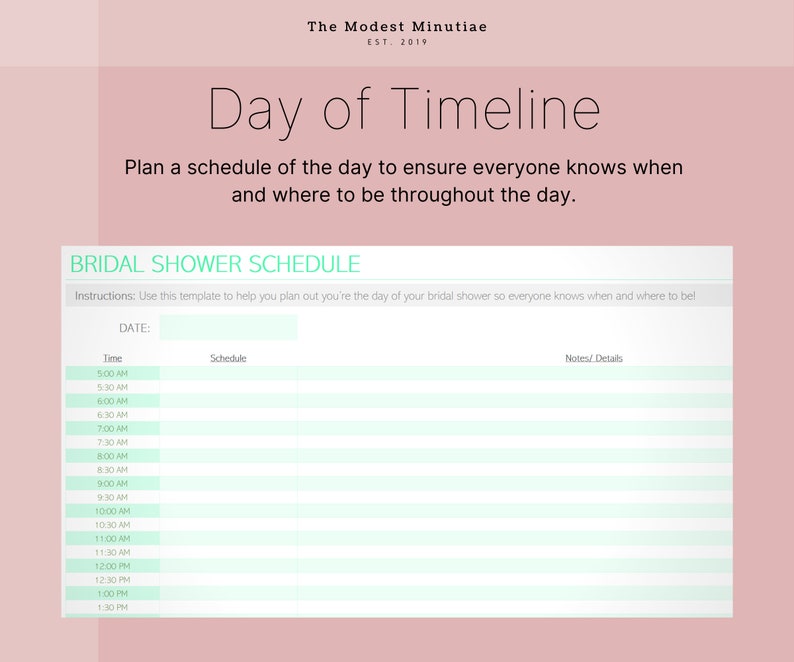This screenshot has width=794, height=662.
Task: Select the 11:00 AM time cell
Action: [x=112, y=538]
